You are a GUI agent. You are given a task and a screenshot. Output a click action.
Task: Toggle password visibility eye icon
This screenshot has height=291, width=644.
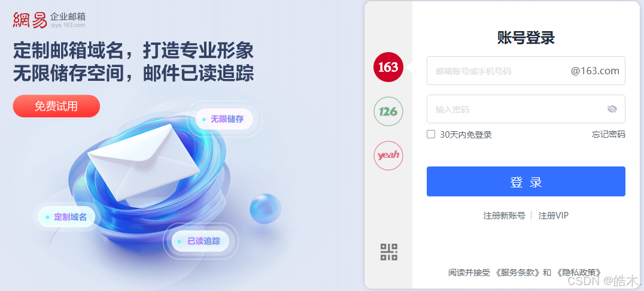pos(612,109)
